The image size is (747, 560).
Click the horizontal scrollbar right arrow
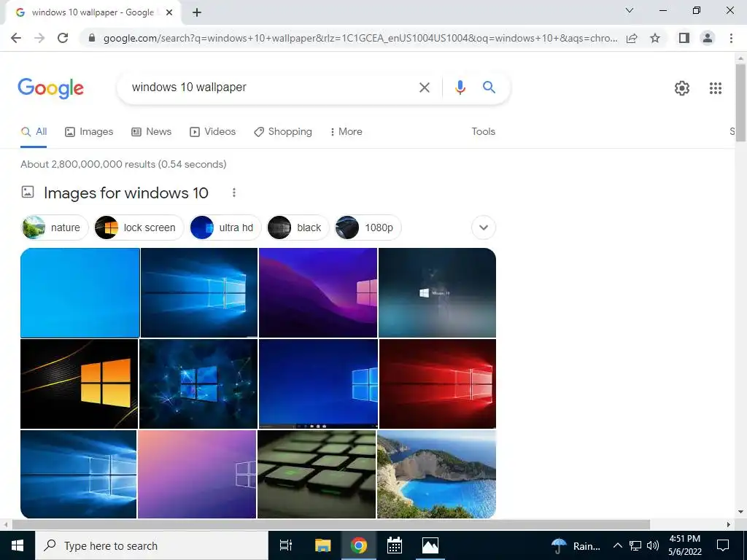point(729,524)
